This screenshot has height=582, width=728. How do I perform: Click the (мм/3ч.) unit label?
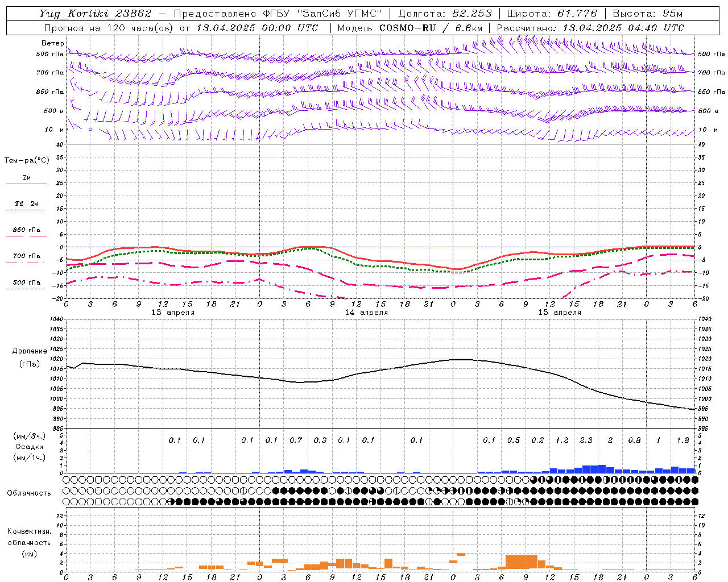pos(29,436)
